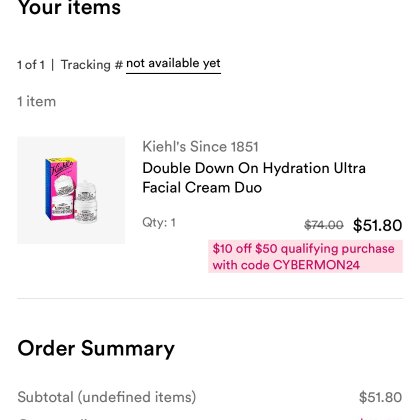Image resolution: width=420 pixels, height=420 pixels.
Task: Click the 'Tracking #' label text
Action: [x=92, y=65]
